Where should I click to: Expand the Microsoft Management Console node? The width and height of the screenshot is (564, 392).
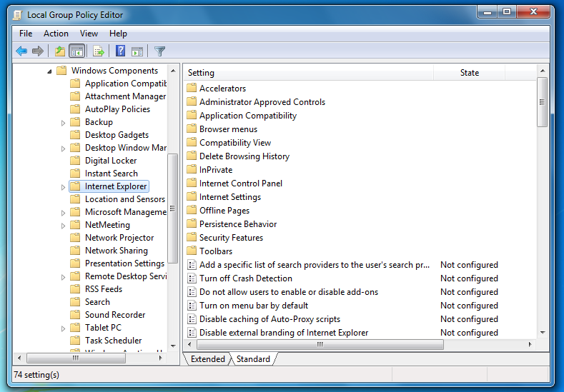point(63,213)
